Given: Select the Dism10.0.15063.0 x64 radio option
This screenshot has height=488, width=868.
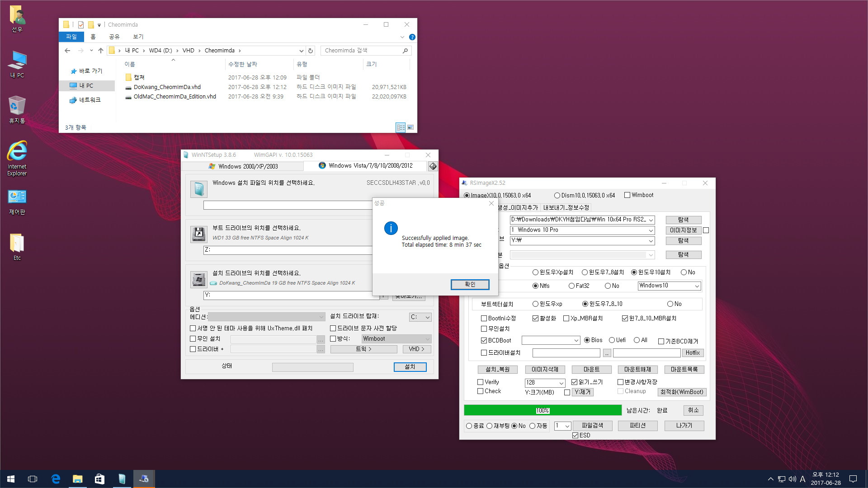Looking at the screenshot, I should (x=557, y=196).
